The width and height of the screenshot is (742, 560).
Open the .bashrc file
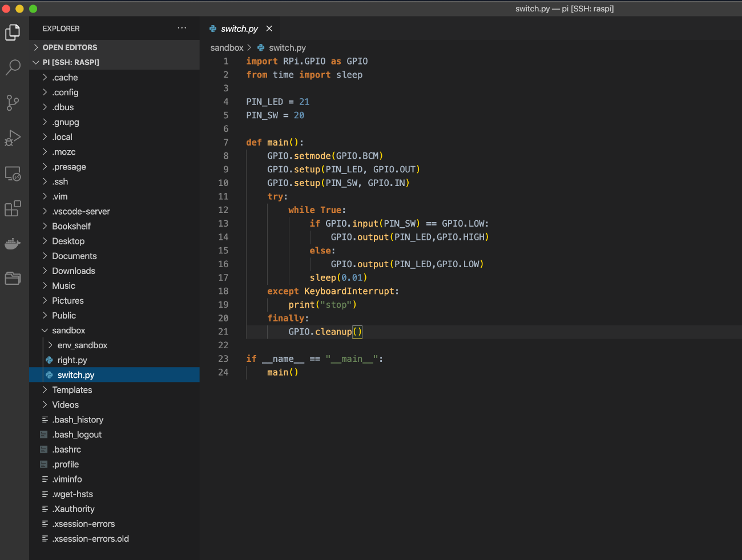click(67, 449)
